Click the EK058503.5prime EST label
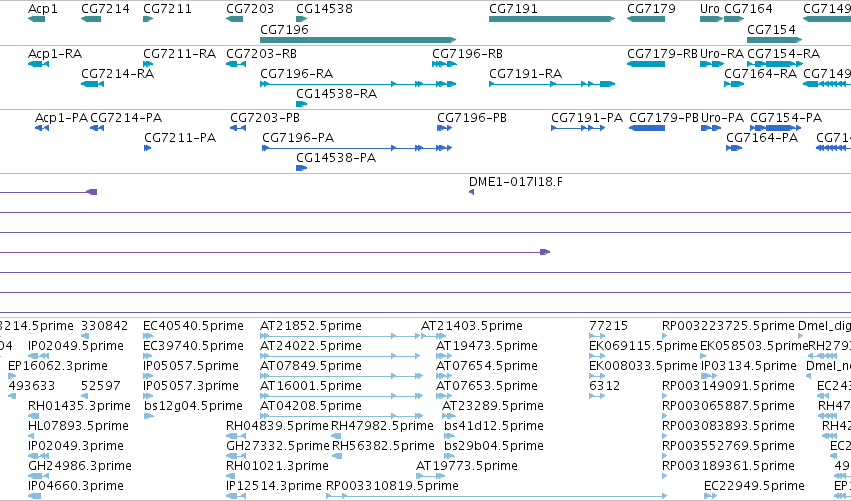This screenshot has width=851, height=501. 754,346
